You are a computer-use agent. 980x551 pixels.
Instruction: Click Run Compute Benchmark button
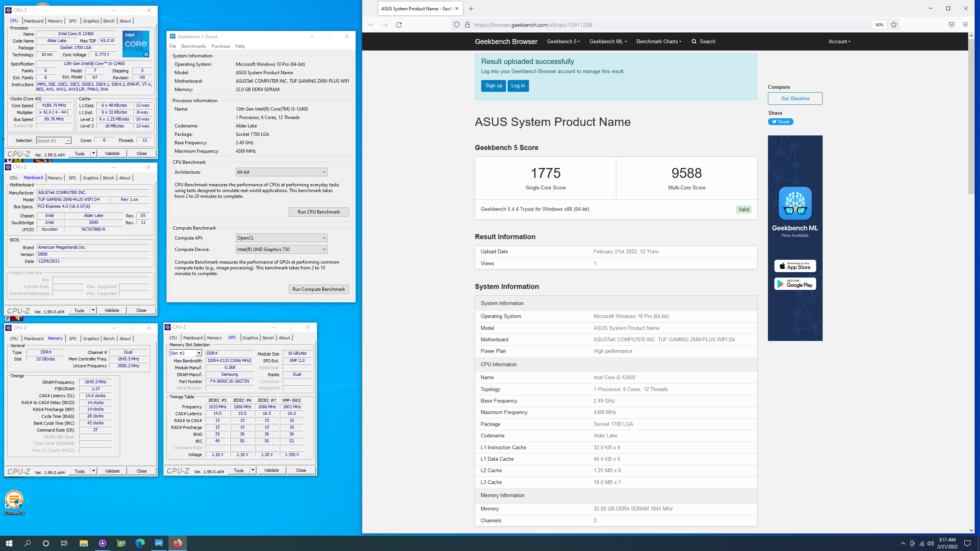(318, 289)
